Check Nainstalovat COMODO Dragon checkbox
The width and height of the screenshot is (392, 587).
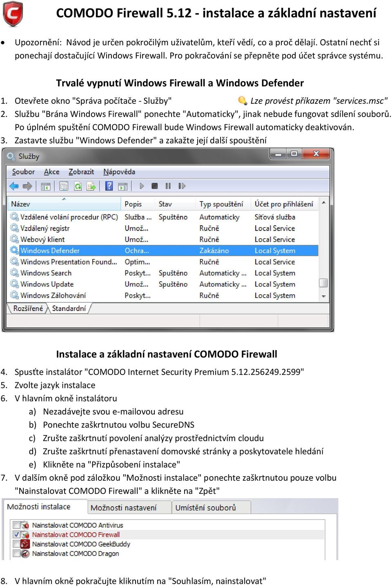pyautogui.click(x=17, y=553)
